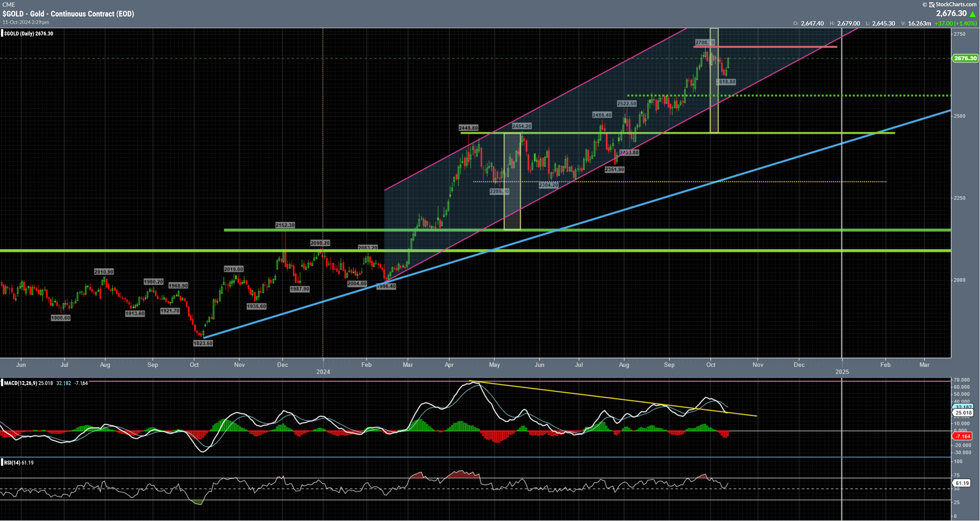Click the +37.00 (+1.40%) change text

[x=955, y=23]
